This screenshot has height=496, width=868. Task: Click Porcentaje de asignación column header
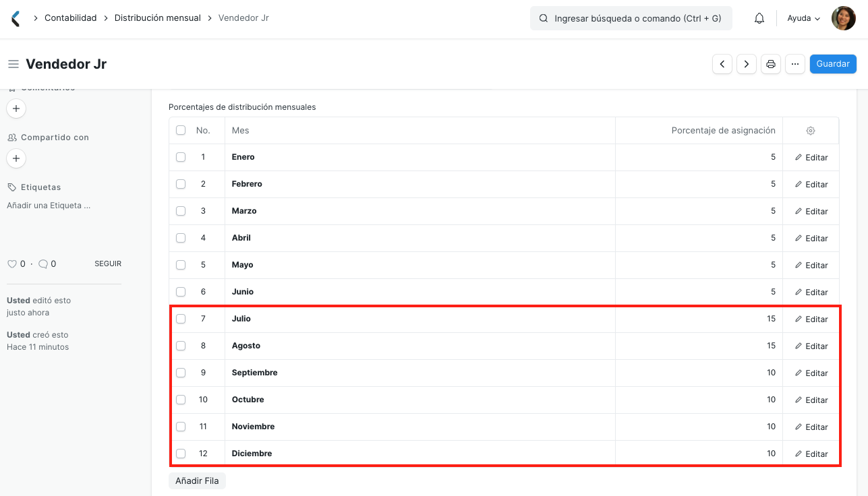pos(699,130)
